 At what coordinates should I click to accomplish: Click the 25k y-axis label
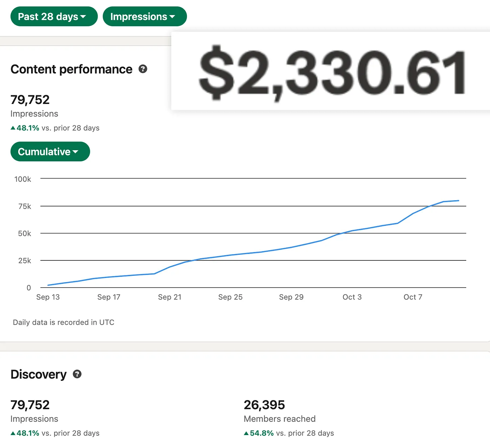coord(24,261)
